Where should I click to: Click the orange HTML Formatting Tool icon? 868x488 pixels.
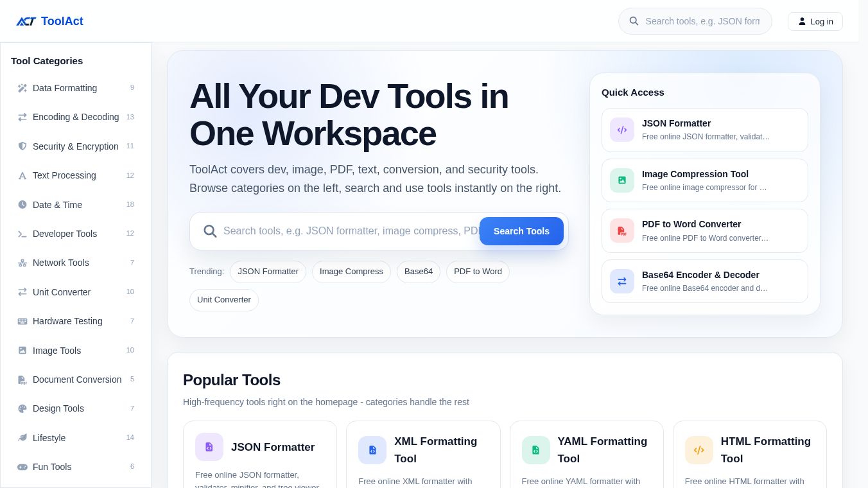pos(699,450)
